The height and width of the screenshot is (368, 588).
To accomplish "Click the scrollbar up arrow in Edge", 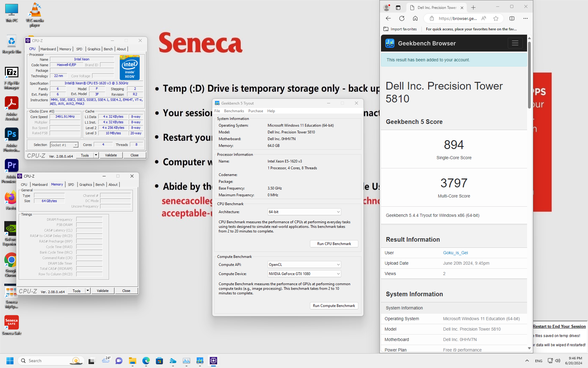I will coord(529,38).
